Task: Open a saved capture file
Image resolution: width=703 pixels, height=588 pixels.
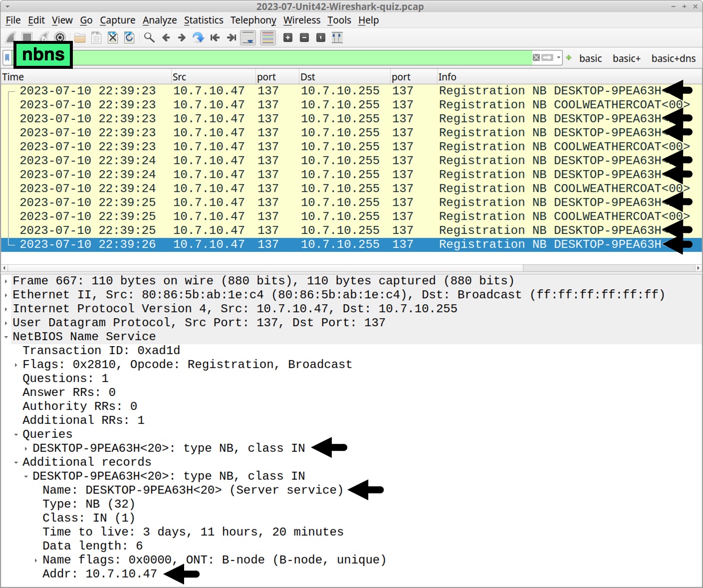Action: (x=79, y=37)
